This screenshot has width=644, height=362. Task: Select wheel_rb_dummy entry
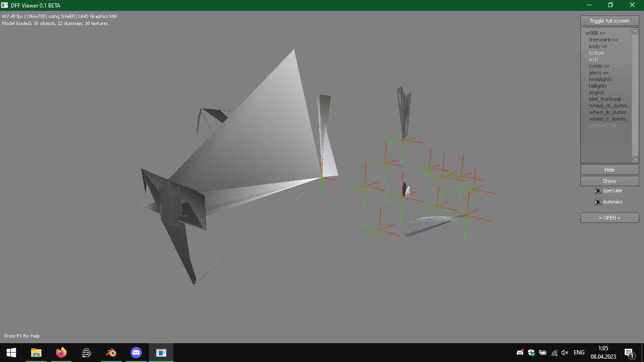click(608, 106)
